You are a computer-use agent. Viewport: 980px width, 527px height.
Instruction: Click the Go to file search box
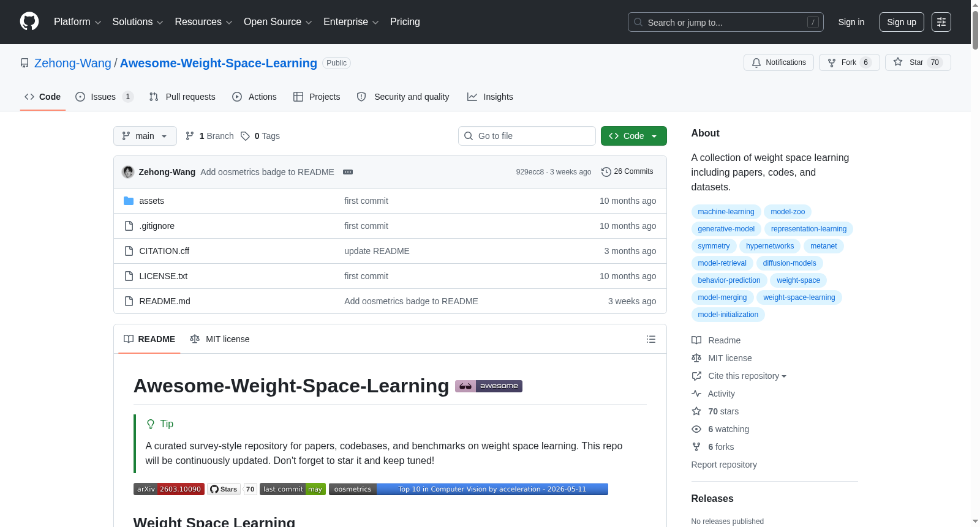pos(527,136)
